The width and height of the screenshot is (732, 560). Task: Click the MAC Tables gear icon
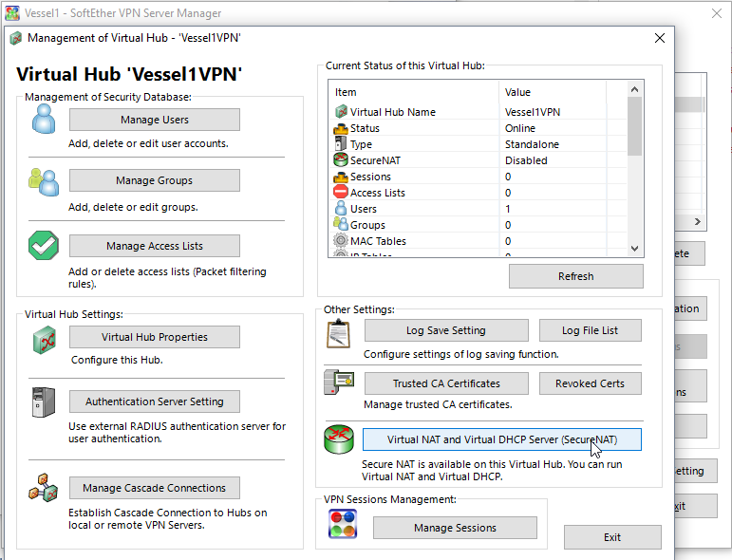point(341,240)
